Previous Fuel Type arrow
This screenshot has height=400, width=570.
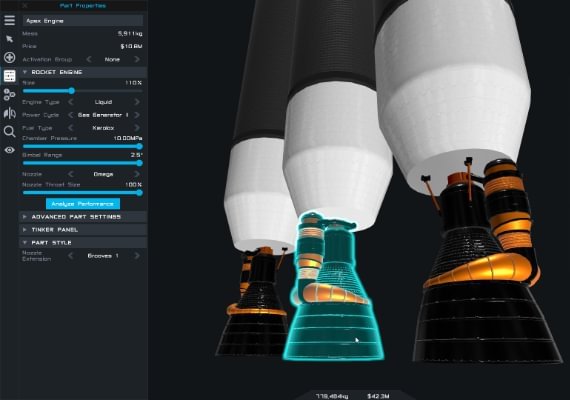click(x=71, y=128)
